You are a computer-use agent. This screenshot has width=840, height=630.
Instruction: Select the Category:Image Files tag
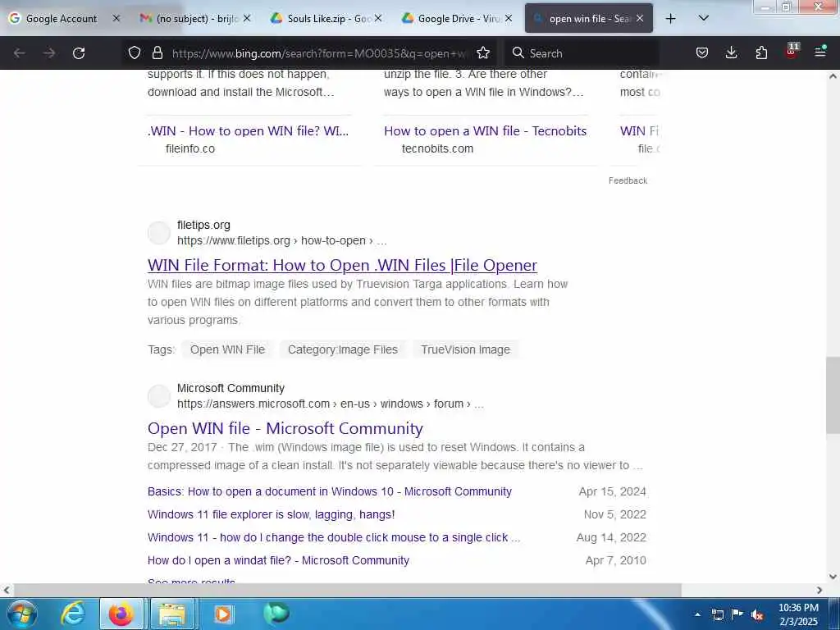point(343,349)
